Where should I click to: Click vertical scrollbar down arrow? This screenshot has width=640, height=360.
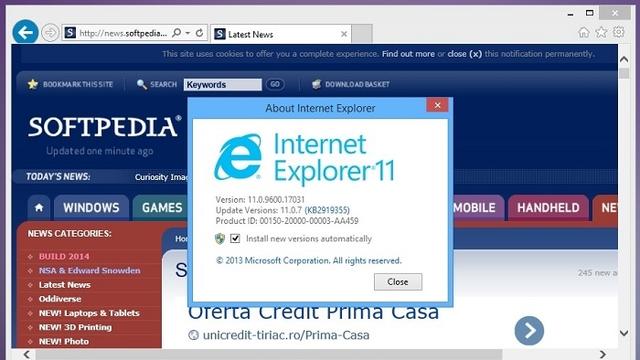pyautogui.click(x=624, y=333)
